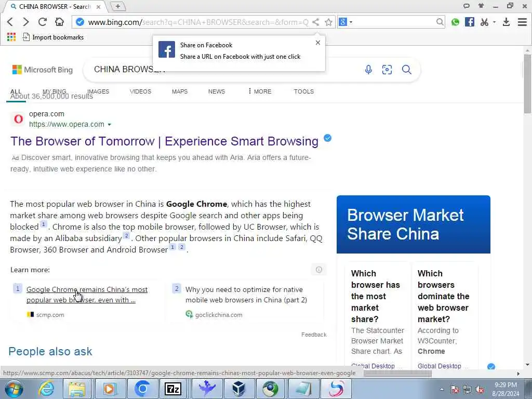532x399 pixels.
Task: Click magnifier in toolbar search box
Action: [440, 22]
